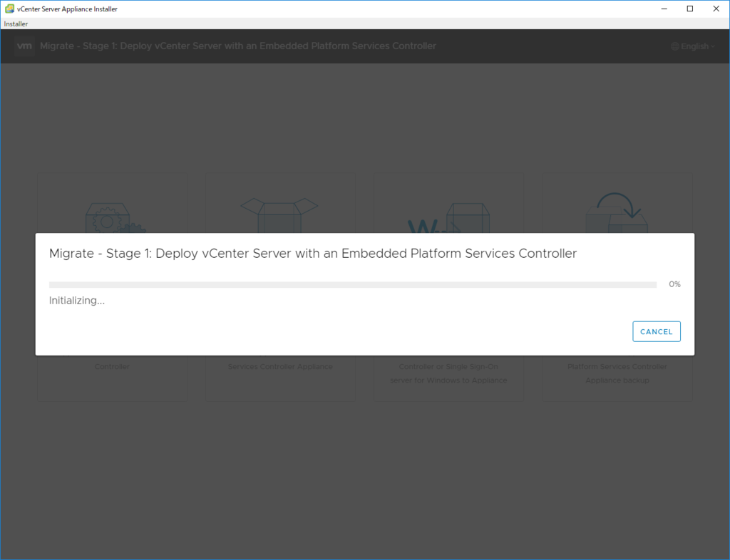
Task: Close the vCenter Server Appliance Installer
Action: [x=716, y=9]
